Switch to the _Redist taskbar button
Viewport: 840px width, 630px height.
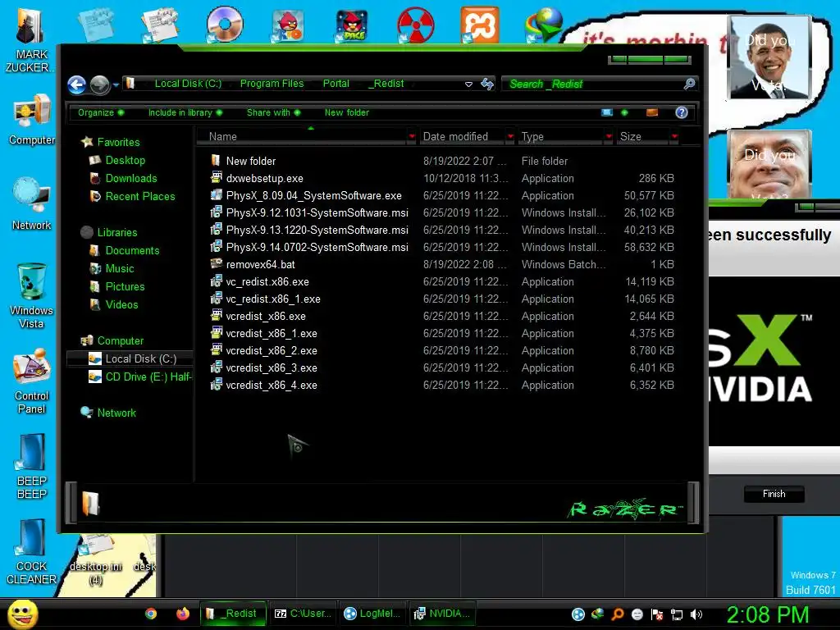233,614
